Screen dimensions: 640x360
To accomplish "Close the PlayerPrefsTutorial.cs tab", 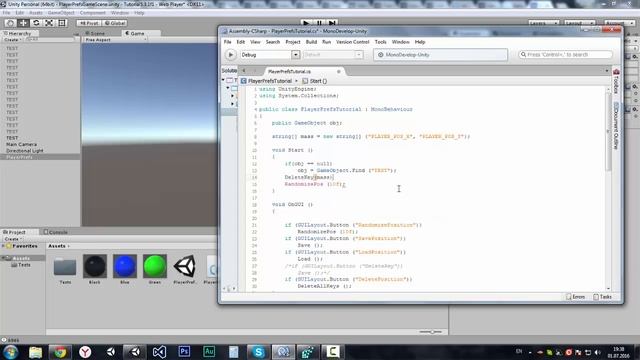I will [338, 71].
